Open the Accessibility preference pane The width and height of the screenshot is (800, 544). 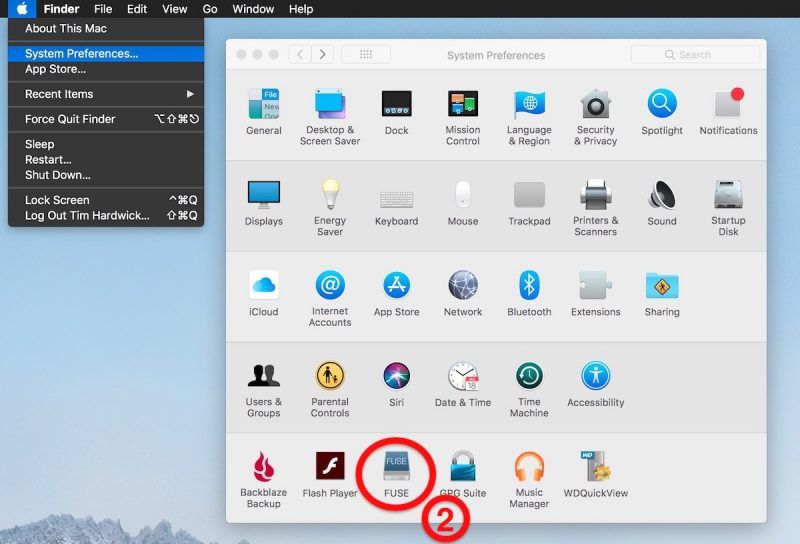click(x=595, y=377)
